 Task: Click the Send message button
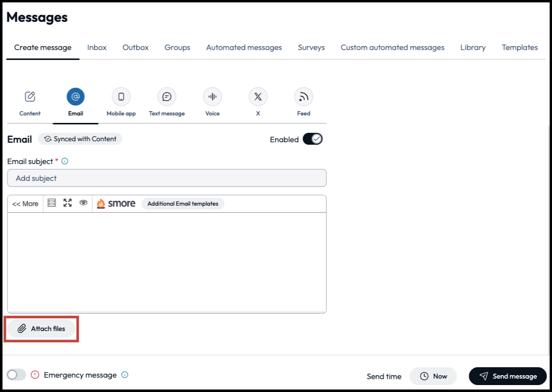[507, 376]
